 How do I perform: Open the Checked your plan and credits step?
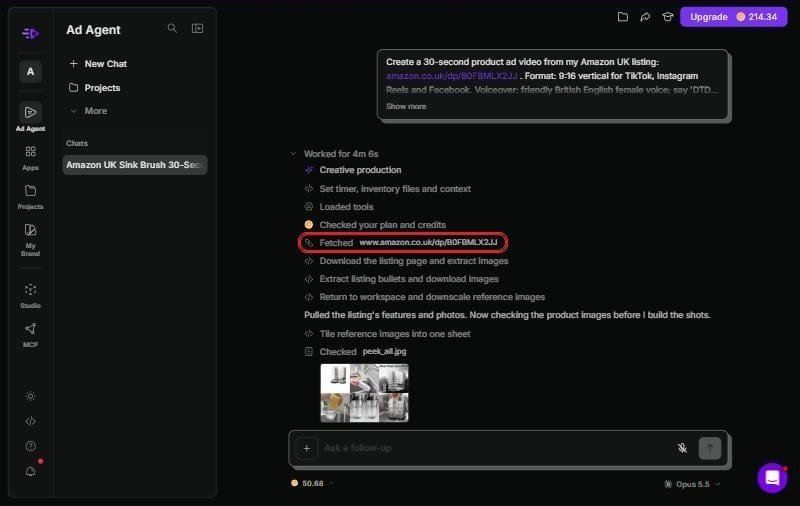[x=375, y=225]
